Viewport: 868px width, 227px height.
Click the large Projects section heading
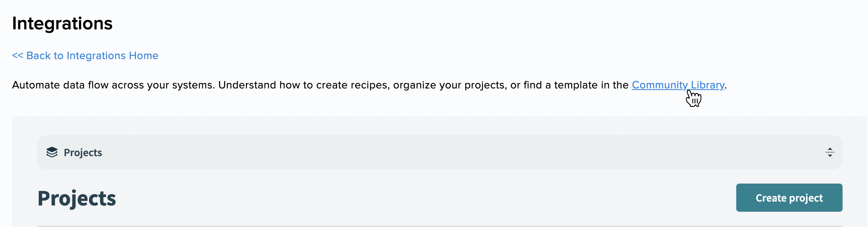pyautogui.click(x=77, y=198)
